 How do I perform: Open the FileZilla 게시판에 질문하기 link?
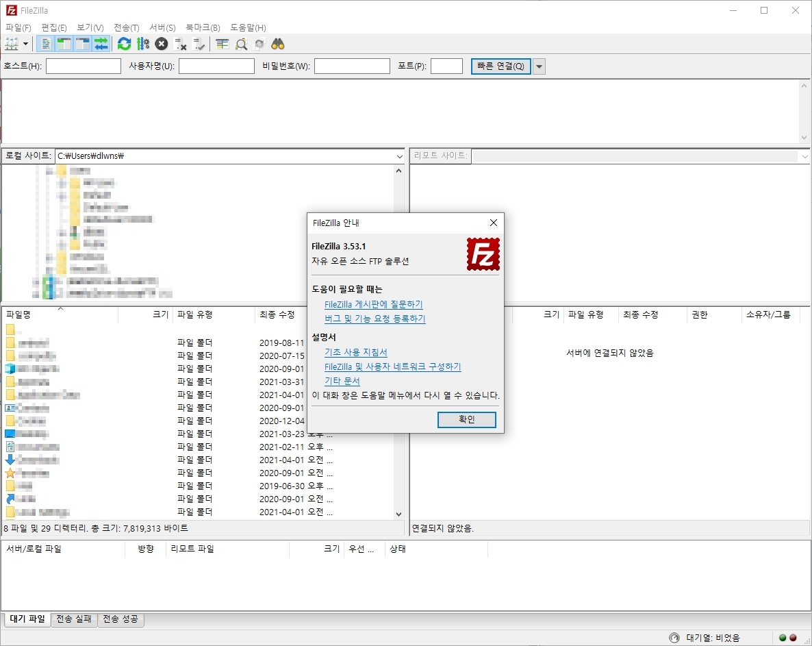coord(373,305)
